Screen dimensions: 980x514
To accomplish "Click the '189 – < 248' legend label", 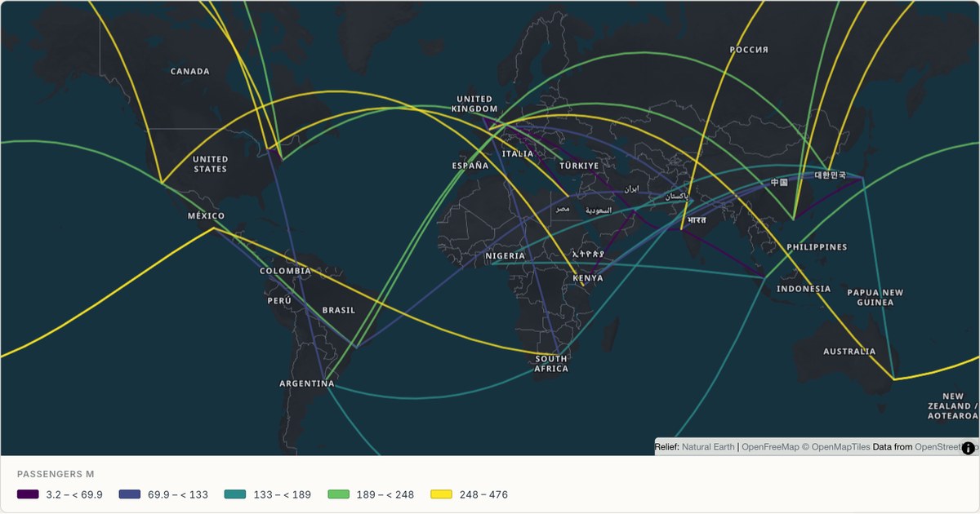I will (x=385, y=494).
